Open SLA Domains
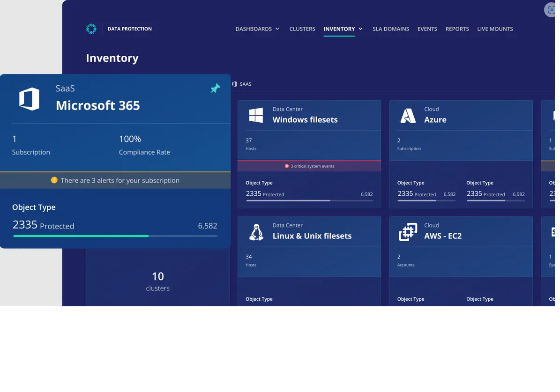 391,29
